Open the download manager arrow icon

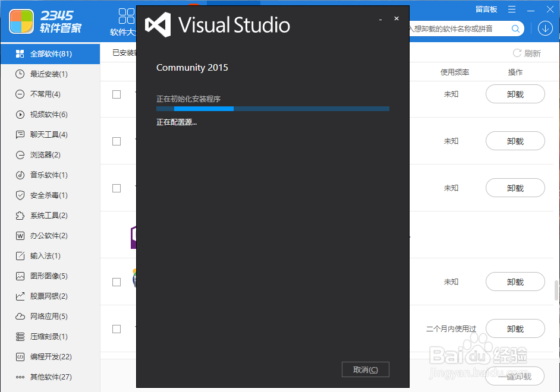545,29
